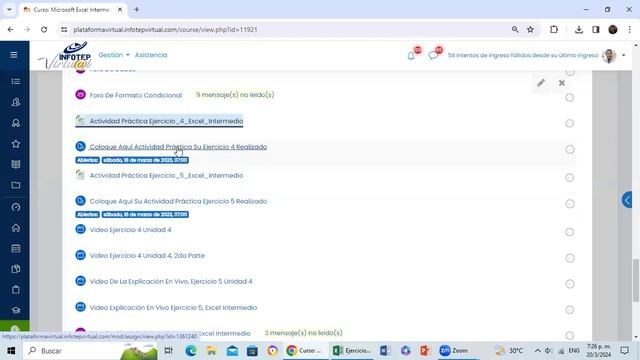Open the browser extensions puzzle icon
The width and height of the screenshot is (640, 360).
[x=554, y=29]
